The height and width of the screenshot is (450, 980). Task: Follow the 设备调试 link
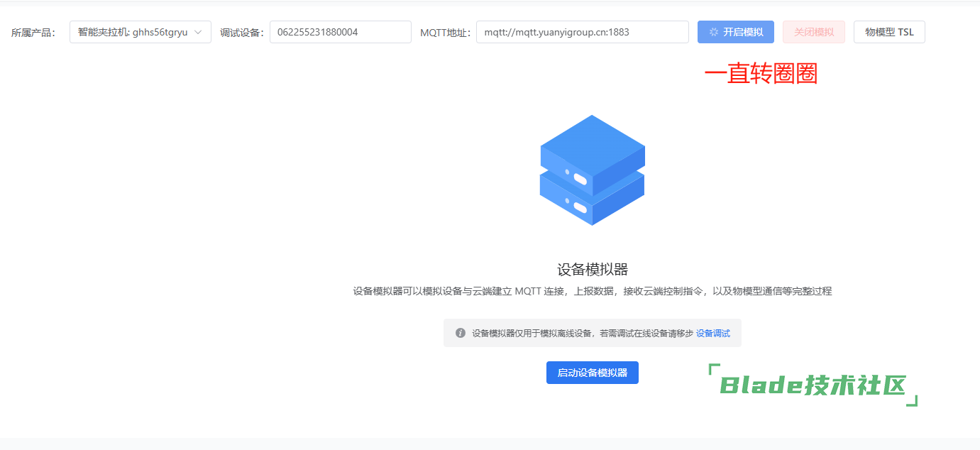click(712, 333)
